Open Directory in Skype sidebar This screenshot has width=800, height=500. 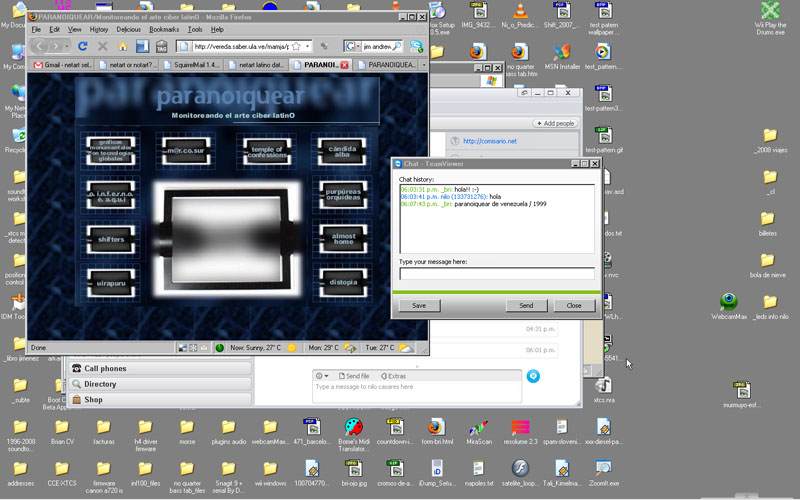(x=160, y=384)
